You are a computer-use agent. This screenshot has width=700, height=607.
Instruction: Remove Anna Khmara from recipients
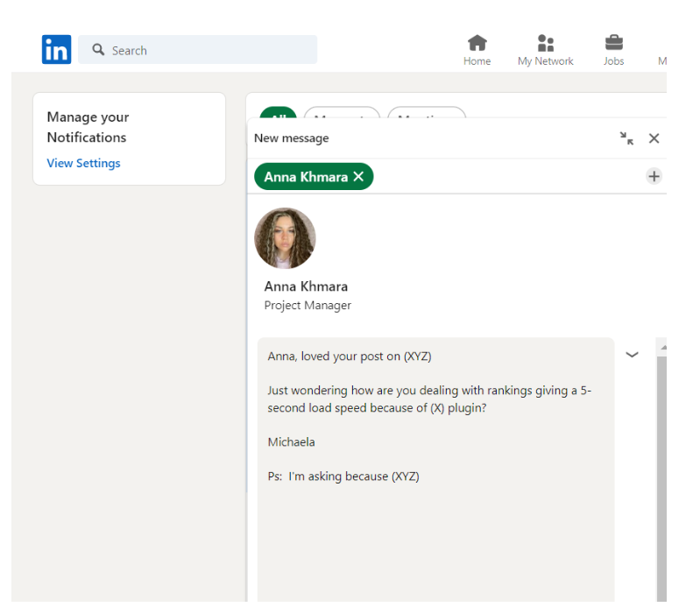coord(358,177)
